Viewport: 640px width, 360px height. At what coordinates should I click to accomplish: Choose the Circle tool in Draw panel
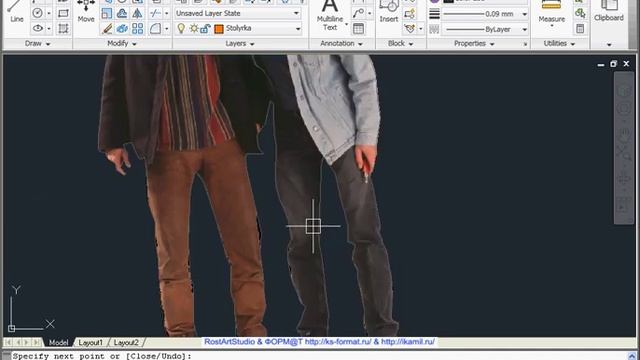[38, 13]
